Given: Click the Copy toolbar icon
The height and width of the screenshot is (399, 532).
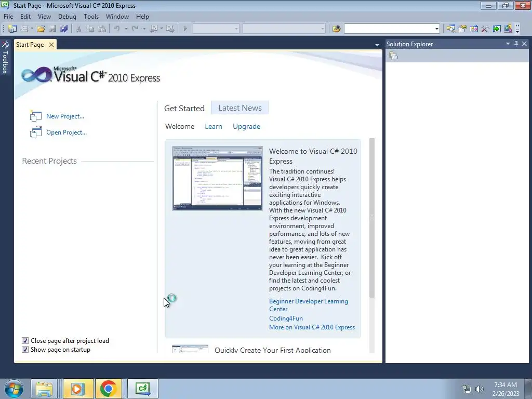Looking at the screenshot, I should pos(90,29).
